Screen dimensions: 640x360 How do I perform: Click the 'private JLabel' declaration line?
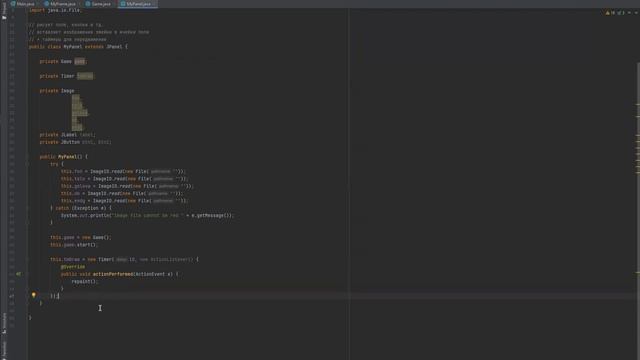[67, 135]
